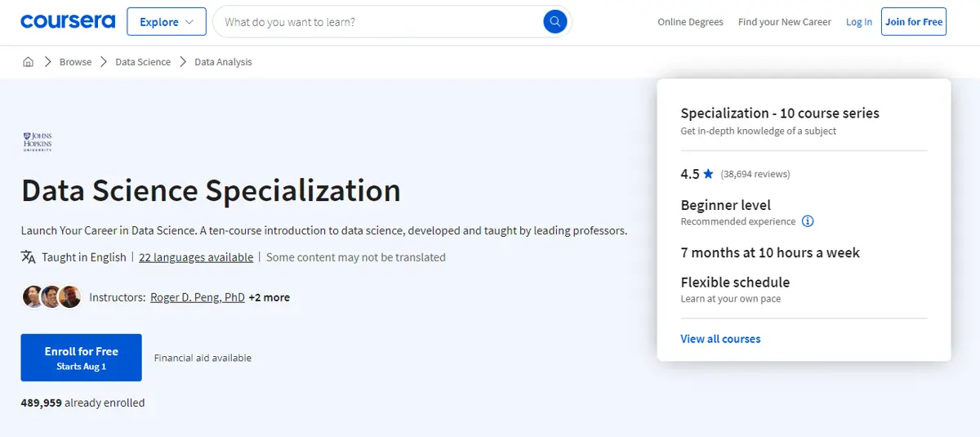
Task: Click the blue search magnifier button
Action: 555,22
